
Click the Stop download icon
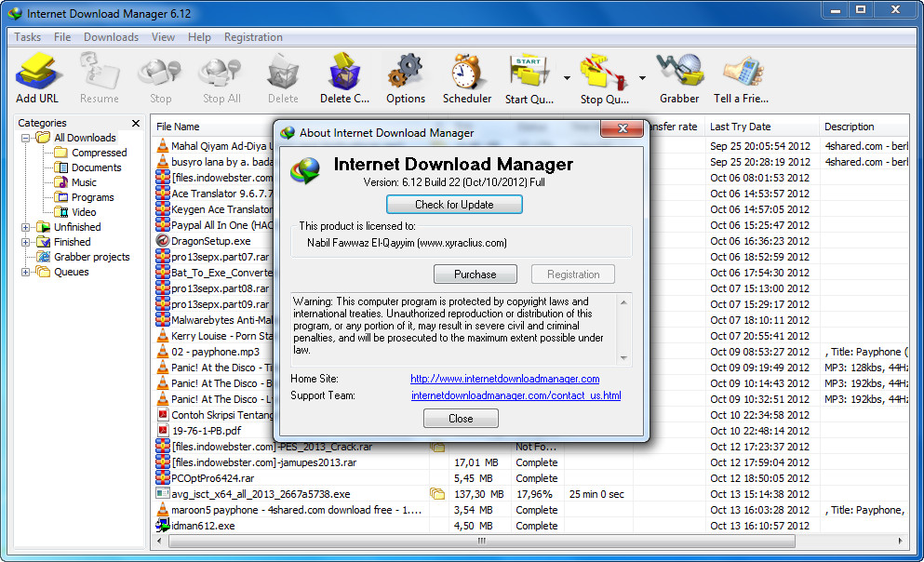(158, 74)
